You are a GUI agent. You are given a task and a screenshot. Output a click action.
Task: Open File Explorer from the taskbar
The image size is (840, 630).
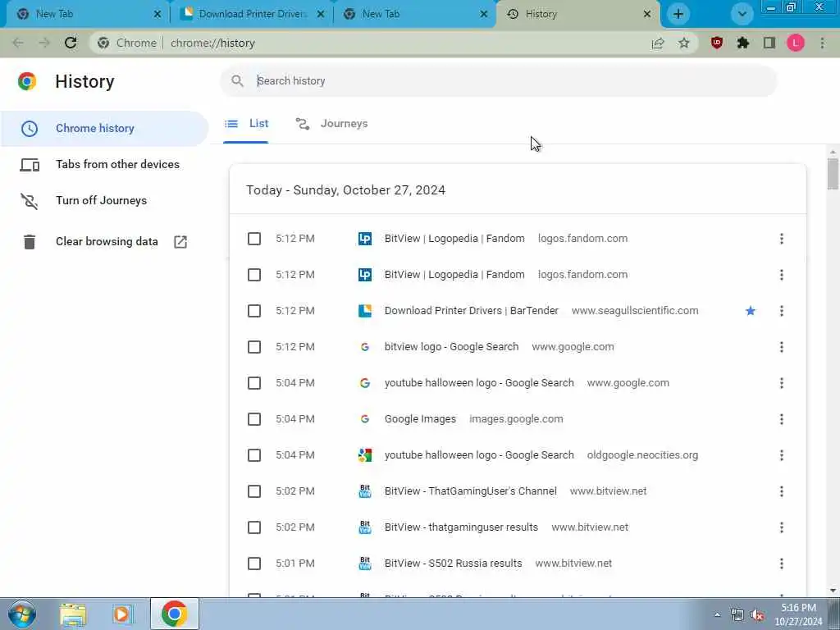point(73,614)
